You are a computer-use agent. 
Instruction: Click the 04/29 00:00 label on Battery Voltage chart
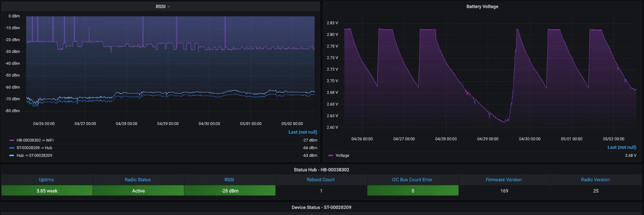click(x=488, y=139)
